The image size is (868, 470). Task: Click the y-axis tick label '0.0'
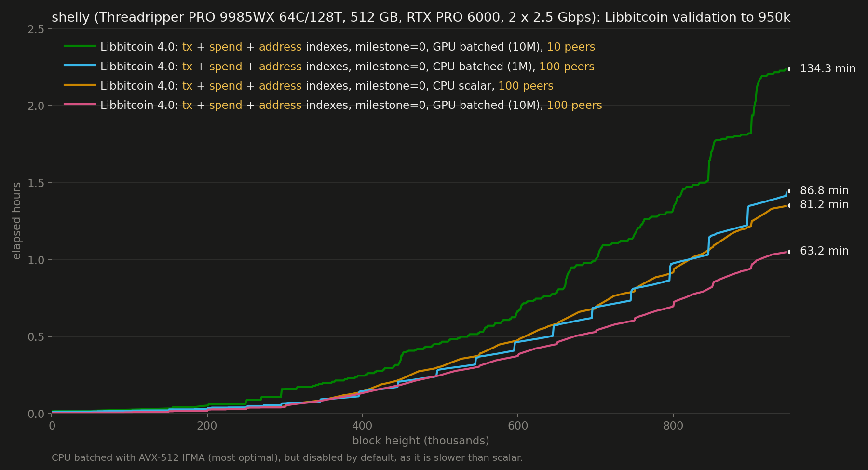pyautogui.click(x=36, y=414)
